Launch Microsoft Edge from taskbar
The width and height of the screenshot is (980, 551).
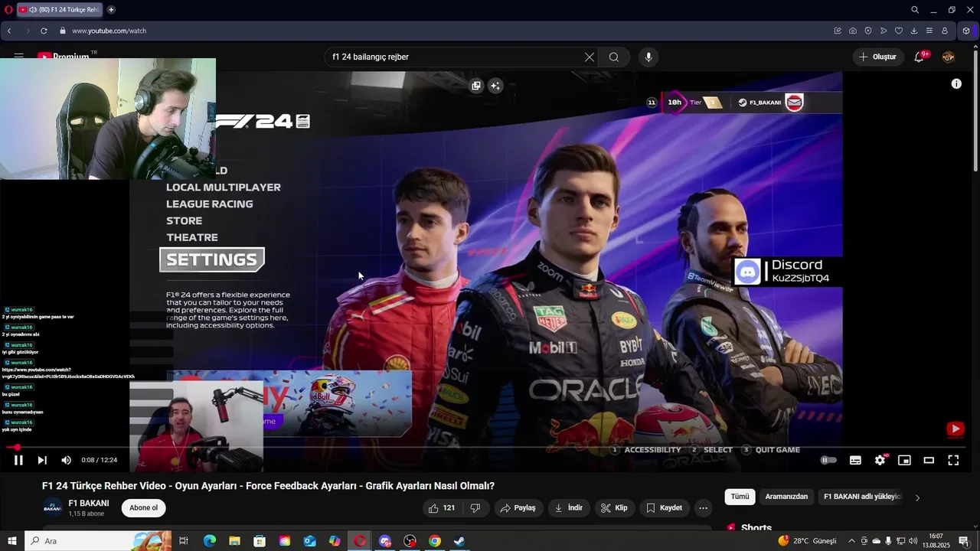click(x=210, y=541)
